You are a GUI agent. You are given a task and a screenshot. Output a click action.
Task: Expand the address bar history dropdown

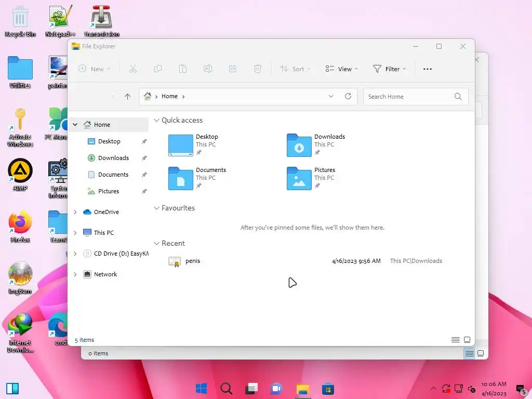tap(331, 96)
